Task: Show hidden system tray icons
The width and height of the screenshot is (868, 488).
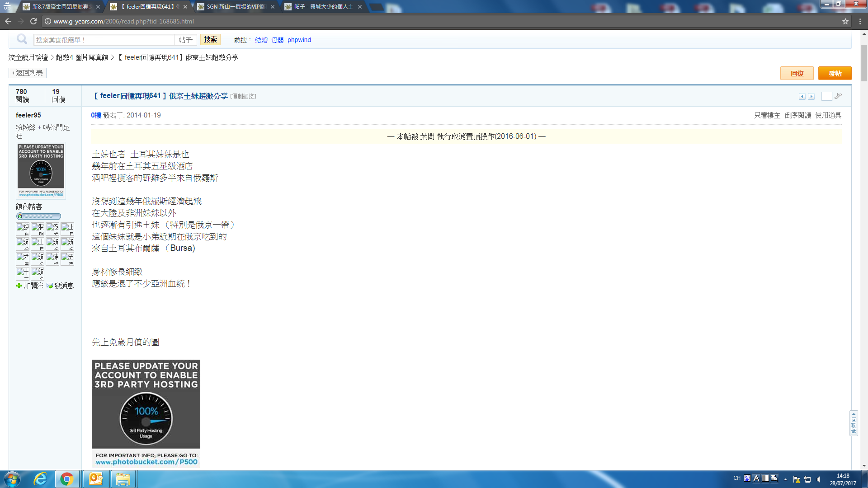Action: (x=786, y=479)
